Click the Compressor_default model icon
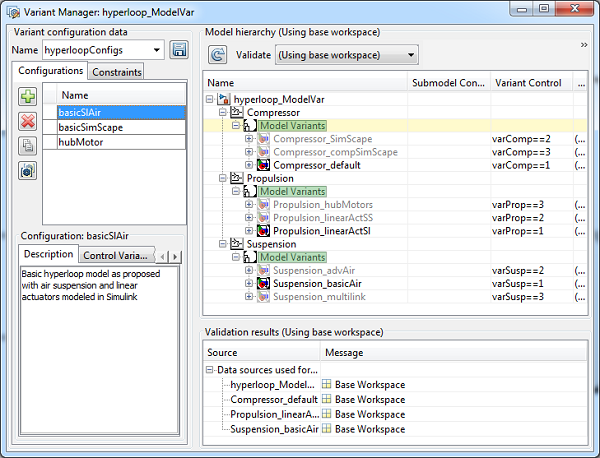The image size is (600, 458). coord(264,164)
